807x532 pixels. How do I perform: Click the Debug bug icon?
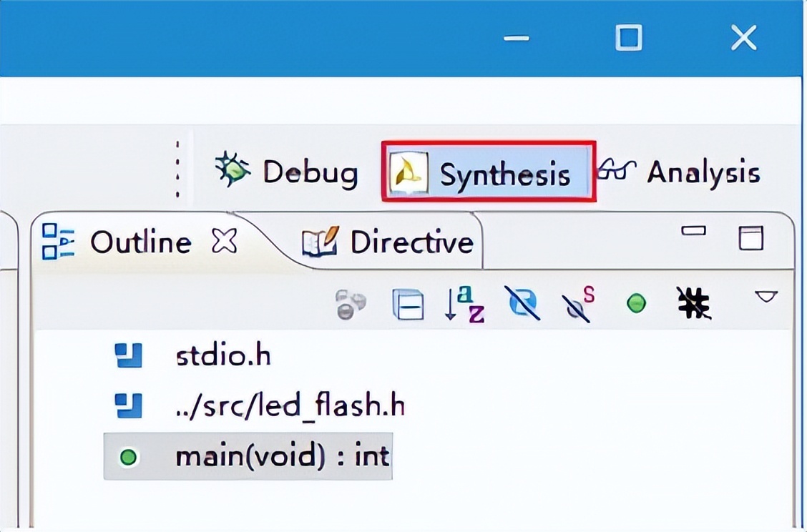233,168
